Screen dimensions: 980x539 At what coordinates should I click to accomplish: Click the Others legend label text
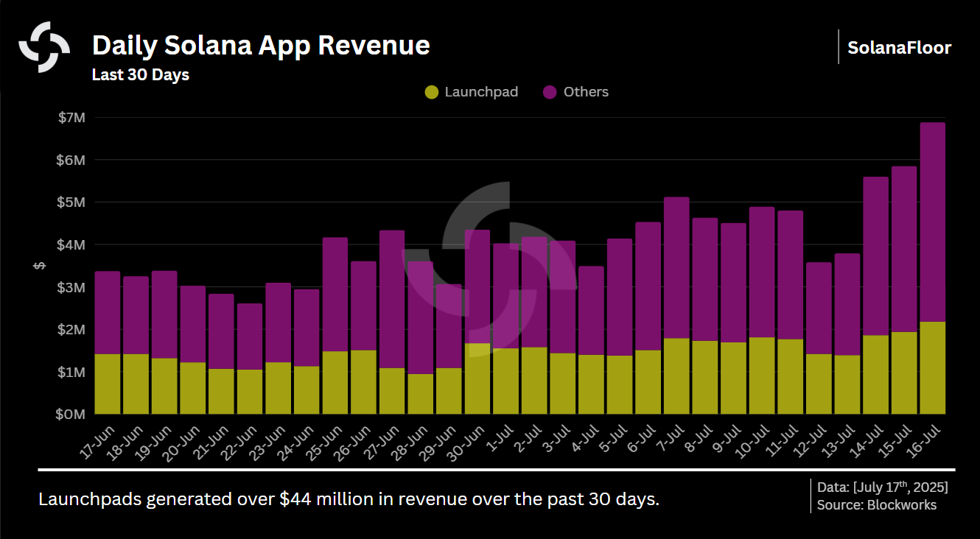[584, 91]
